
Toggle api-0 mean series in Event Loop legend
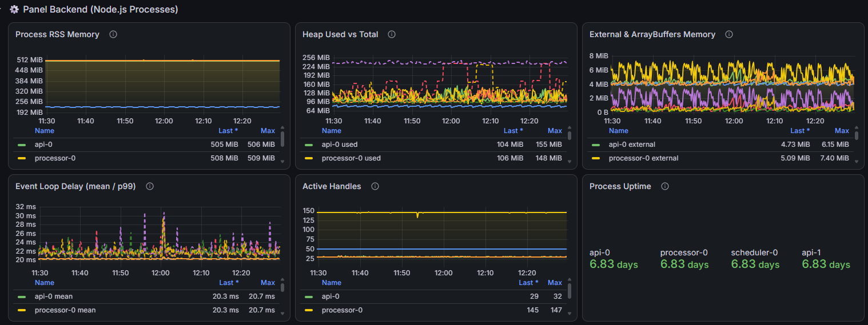[x=54, y=296]
